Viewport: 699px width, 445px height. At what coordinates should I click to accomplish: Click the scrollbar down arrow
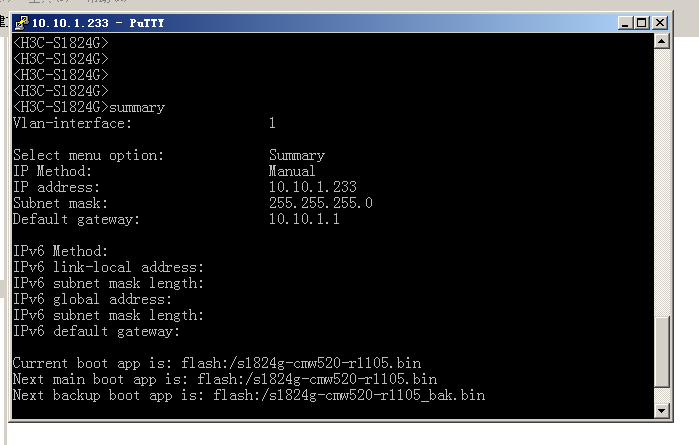click(x=661, y=410)
